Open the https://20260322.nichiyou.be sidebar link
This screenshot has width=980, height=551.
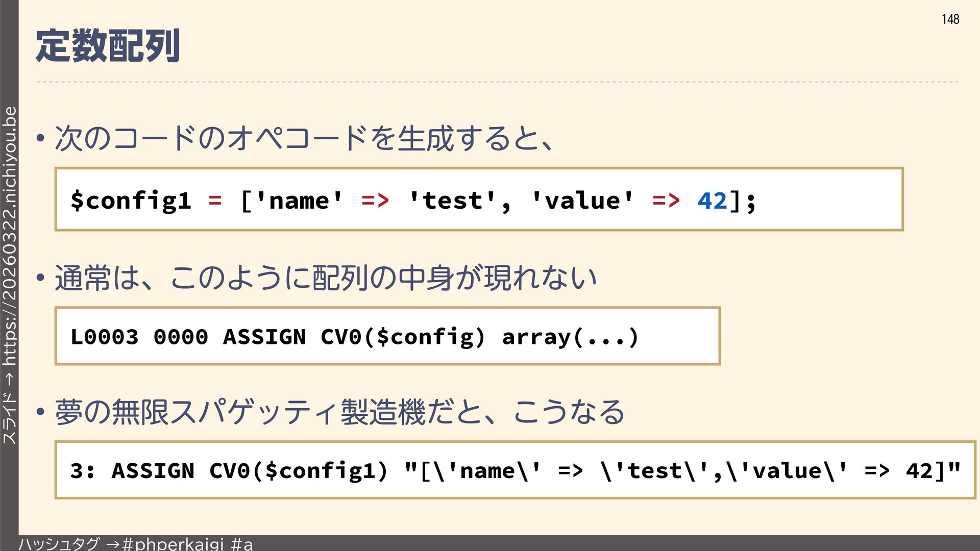pyautogui.click(x=10, y=236)
